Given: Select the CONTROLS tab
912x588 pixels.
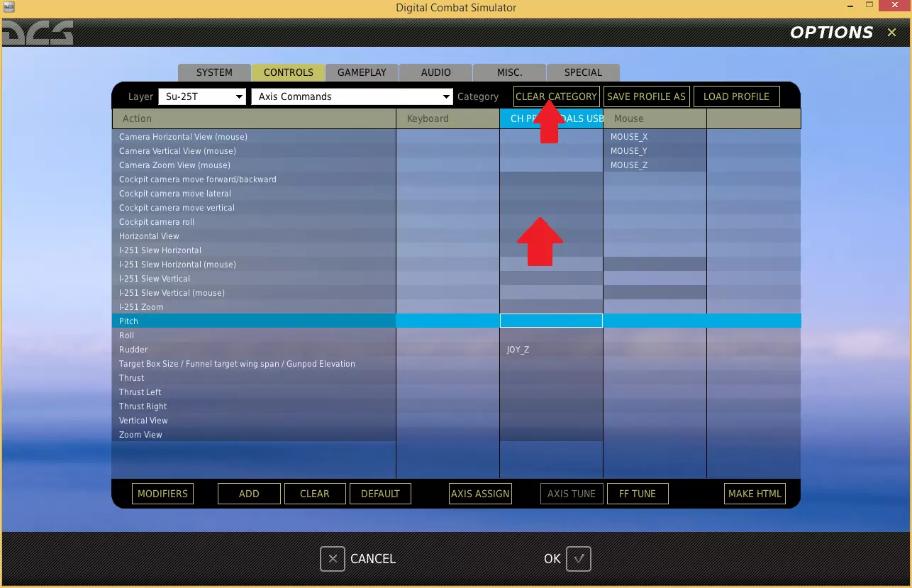Looking at the screenshot, I should [288, 72].
